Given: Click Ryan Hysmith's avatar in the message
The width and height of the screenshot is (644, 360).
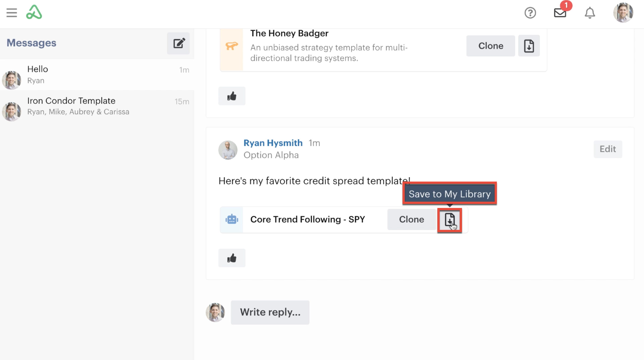Looking at the screenshot, I should click(228, 150).
